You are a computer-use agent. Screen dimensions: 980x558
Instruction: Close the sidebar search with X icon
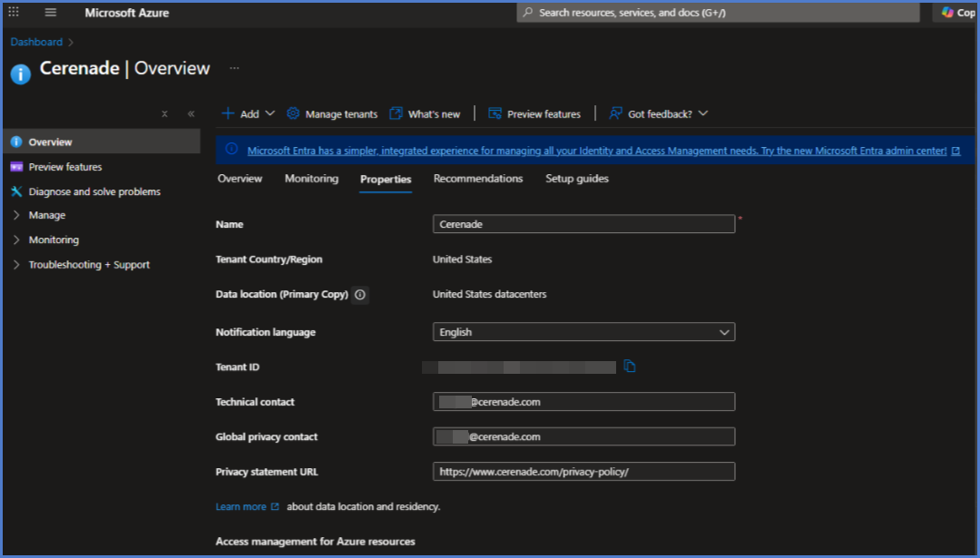tap(164, 114)
